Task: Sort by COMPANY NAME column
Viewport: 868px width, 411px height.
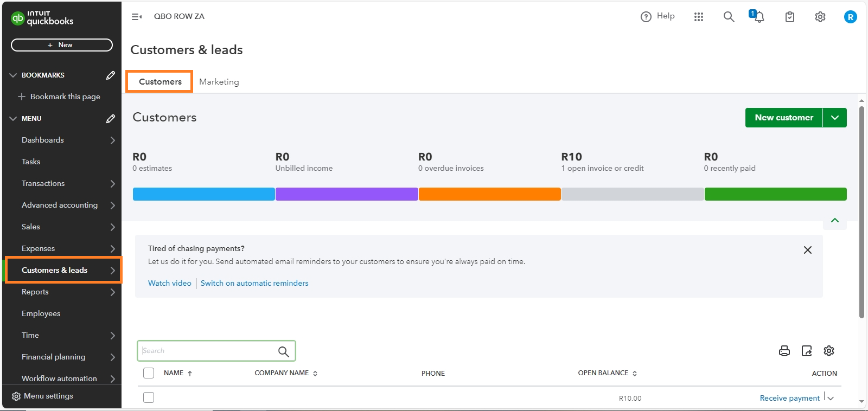Action: point(286,373)
